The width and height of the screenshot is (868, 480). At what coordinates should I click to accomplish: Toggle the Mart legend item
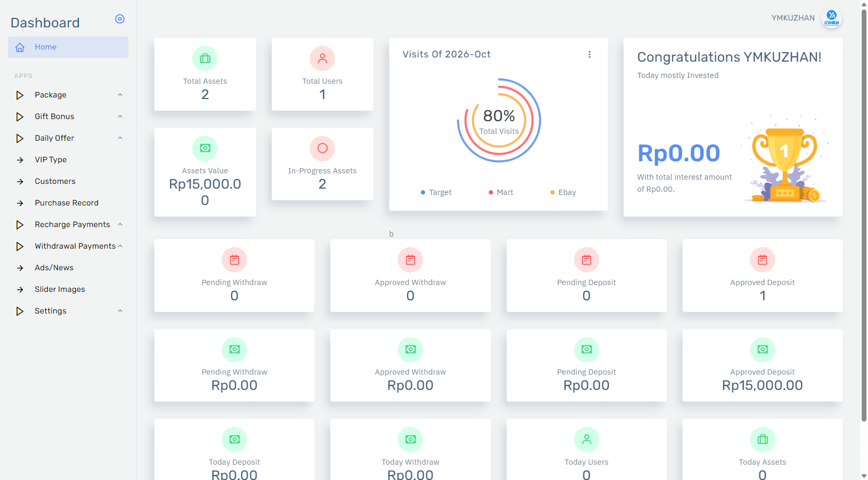click(501, 192)
